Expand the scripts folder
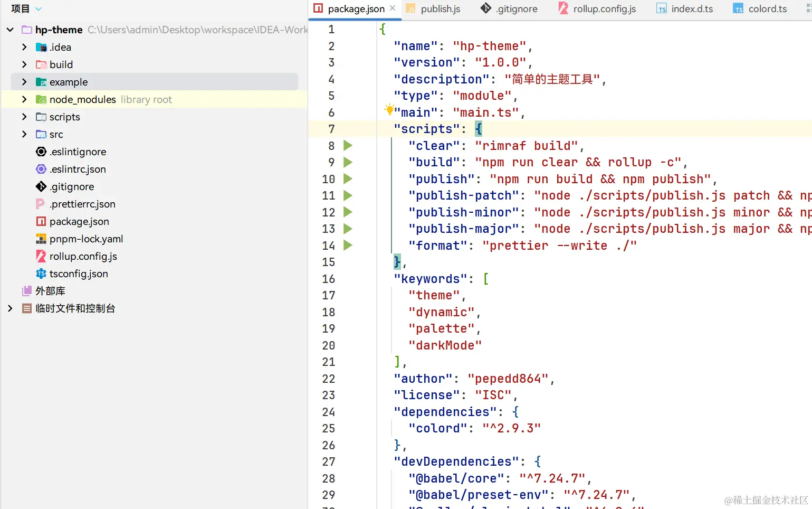This screenshot has width=812, height=509. pyautogui.click(x=24, y=117)
